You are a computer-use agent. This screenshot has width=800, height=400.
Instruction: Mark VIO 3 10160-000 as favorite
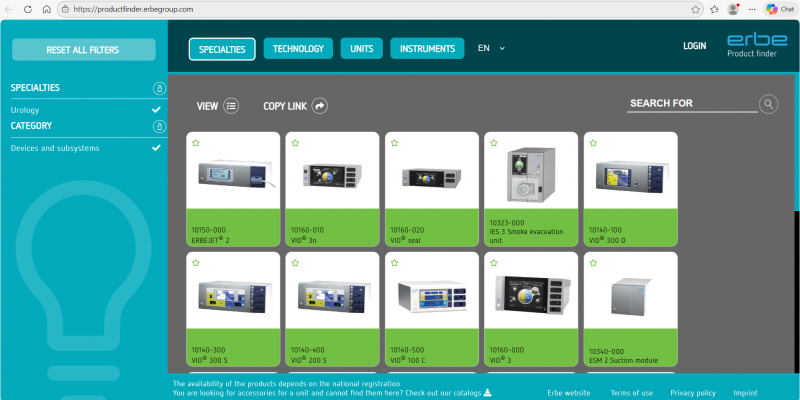[x=494, y=263]
